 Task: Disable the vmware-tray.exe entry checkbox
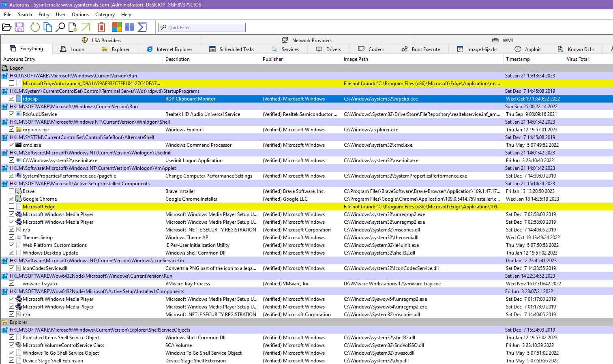(x=12, y=283)
